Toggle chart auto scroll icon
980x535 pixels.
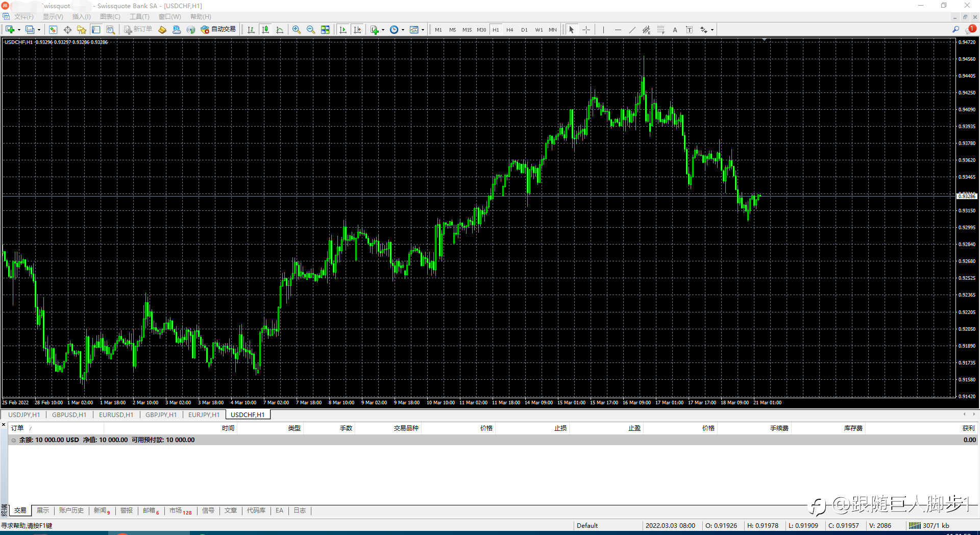(x=343, y=30)
